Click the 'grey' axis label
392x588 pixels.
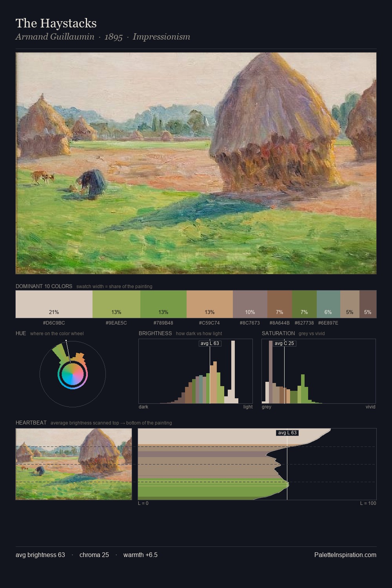coord(267,407)
